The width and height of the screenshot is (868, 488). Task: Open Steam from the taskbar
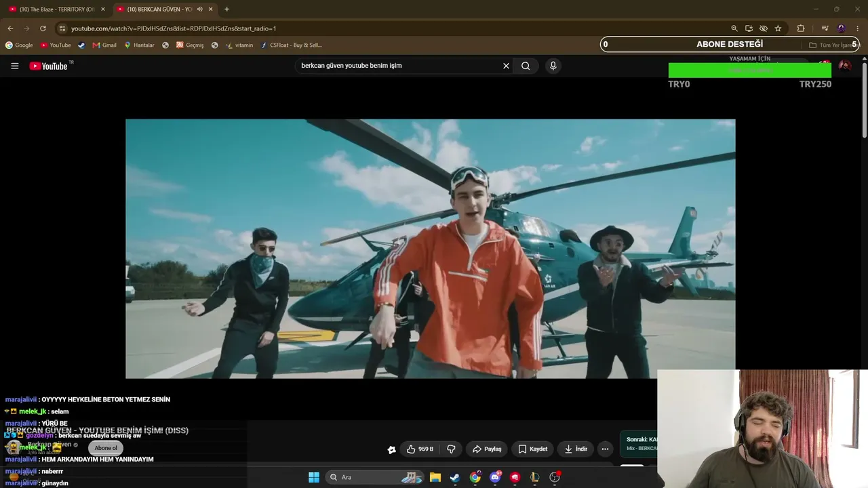[x=455, y=477]
